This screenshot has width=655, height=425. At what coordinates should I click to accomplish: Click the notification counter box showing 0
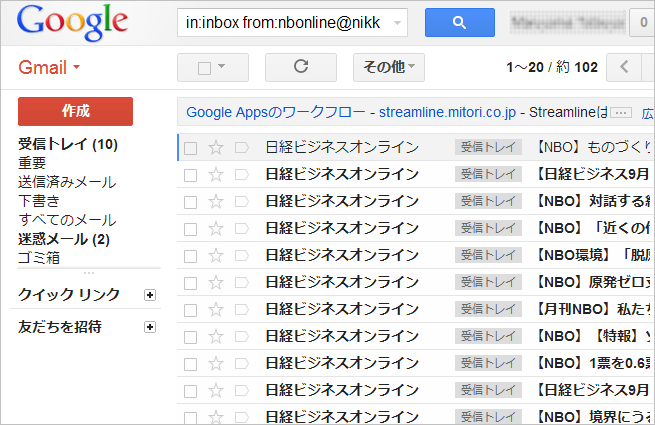tap(642, 23)
